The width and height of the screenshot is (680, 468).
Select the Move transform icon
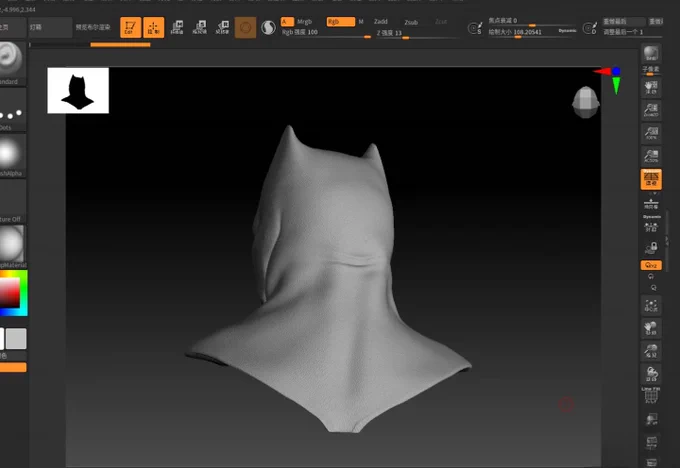point(177,27)
